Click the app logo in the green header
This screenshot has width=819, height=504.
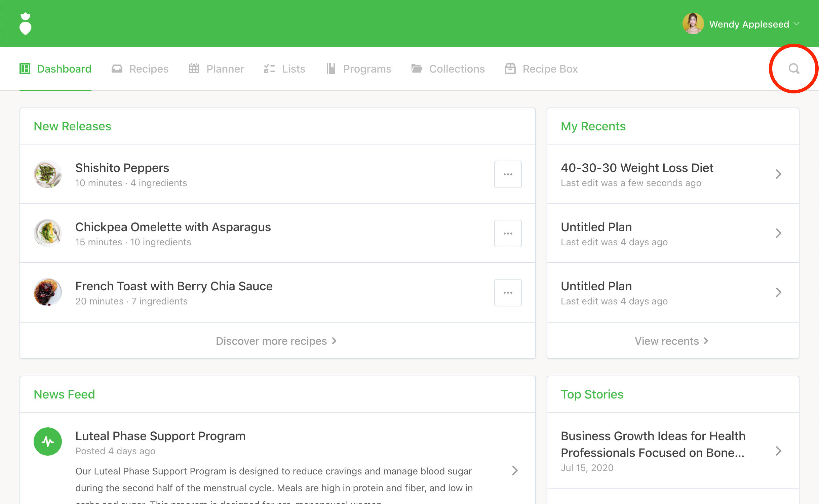point(26,24)
